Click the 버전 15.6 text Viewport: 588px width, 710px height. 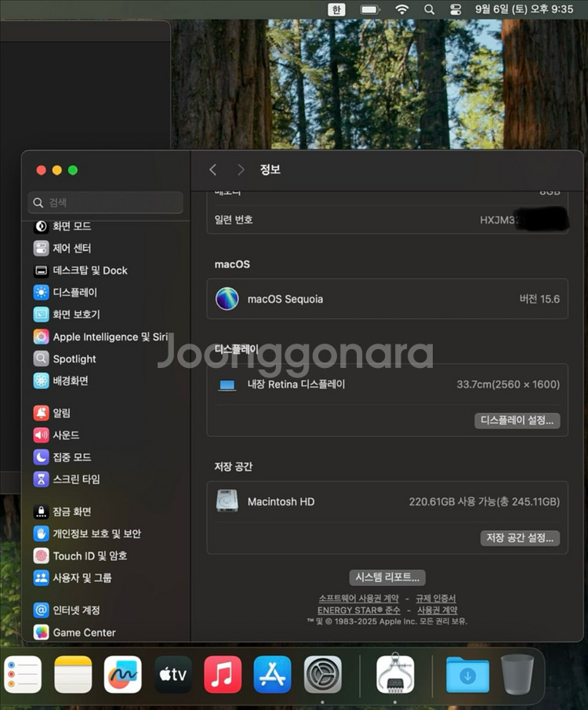pos(539,299)
